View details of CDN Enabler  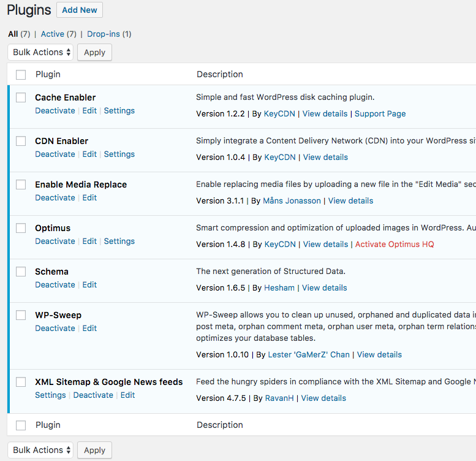(x=325, y=158)
